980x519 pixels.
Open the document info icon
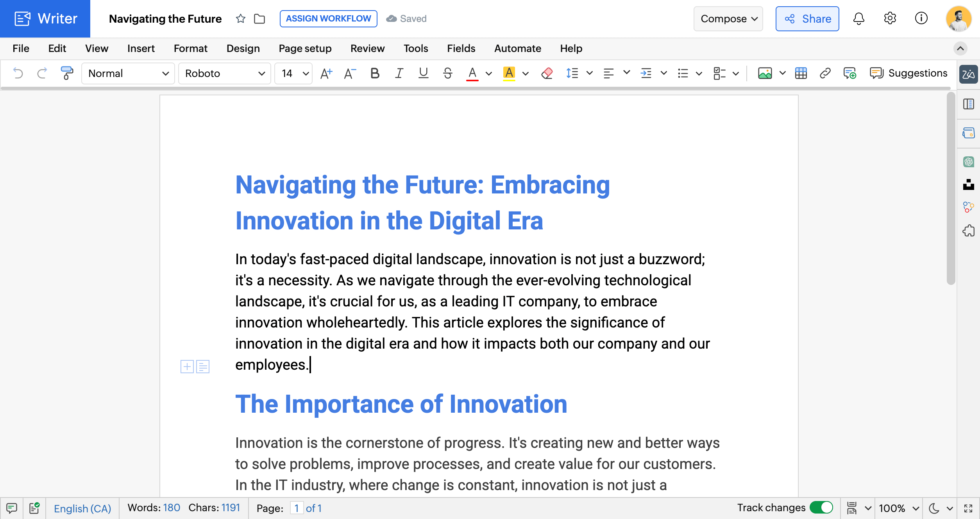pos(921,18)
